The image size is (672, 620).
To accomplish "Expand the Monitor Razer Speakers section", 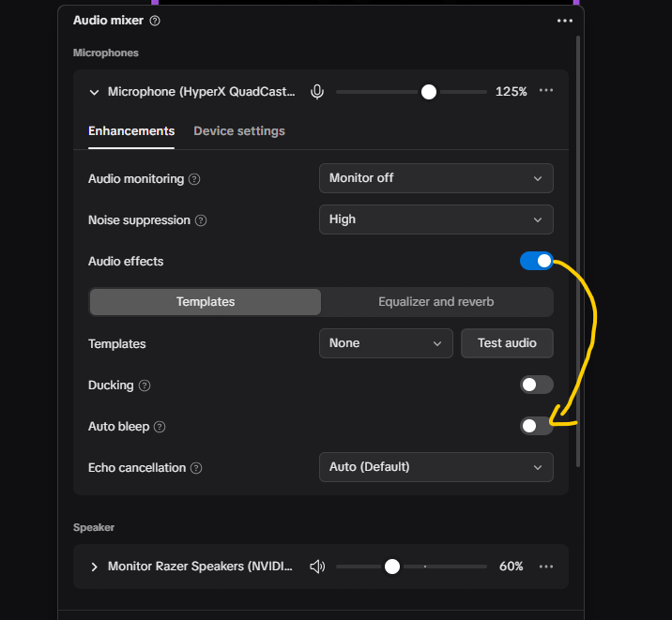I will coord(94,567).
